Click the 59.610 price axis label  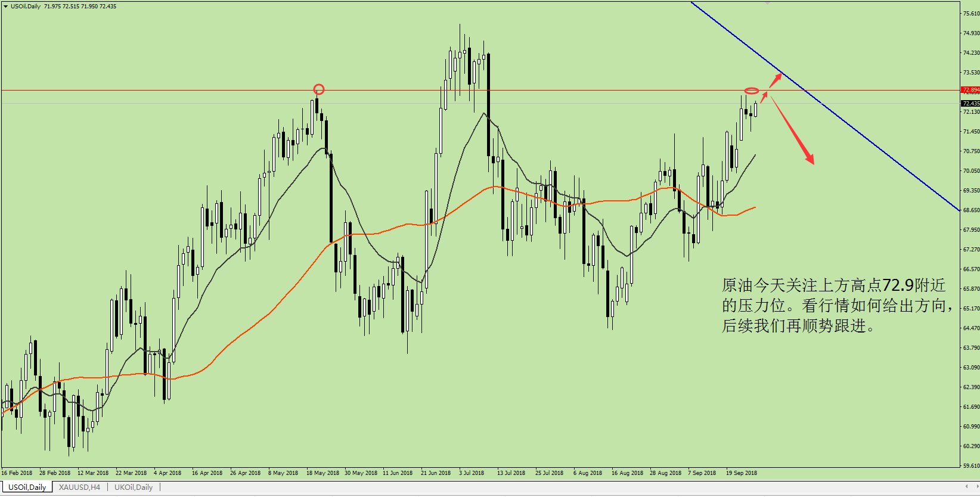pos(971,466)
